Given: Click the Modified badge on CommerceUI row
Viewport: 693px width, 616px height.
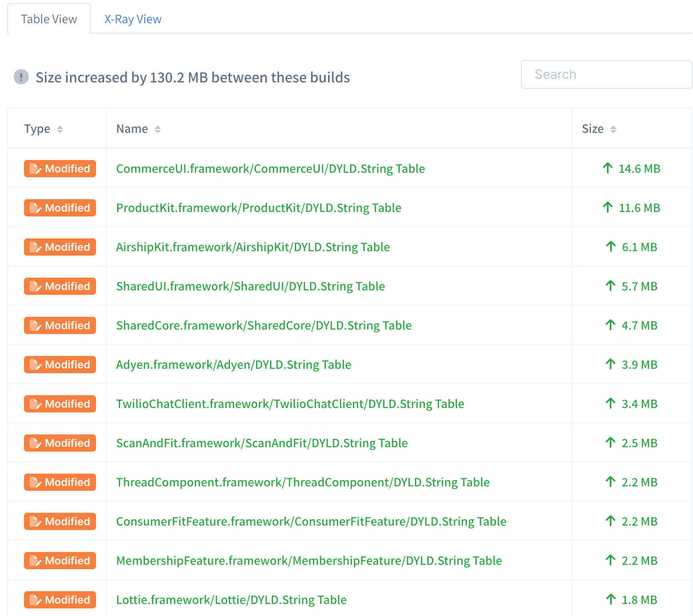Looking at the screenshot, I should point(60,168).
